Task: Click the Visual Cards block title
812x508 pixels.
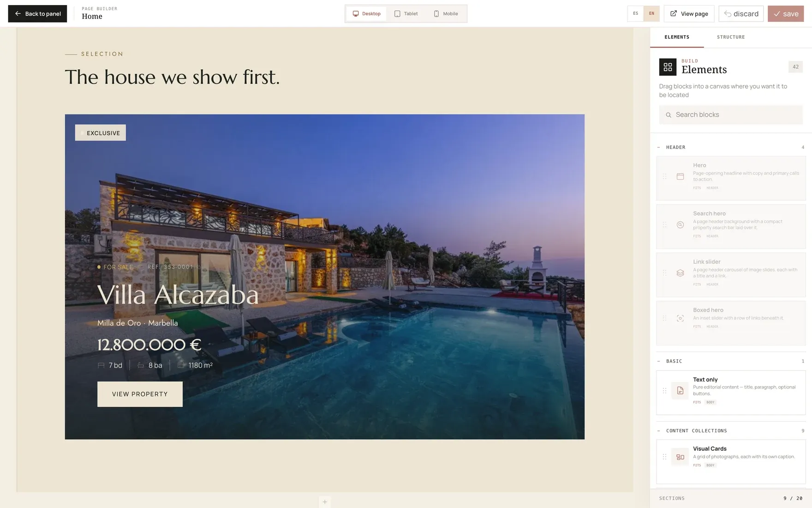Action: click(x=710, y=449)
